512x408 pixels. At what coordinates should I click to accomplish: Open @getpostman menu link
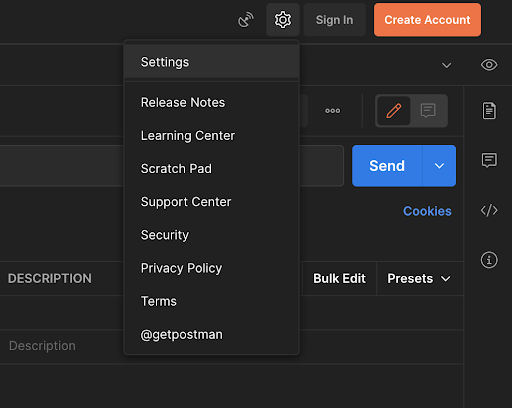(x=211, y=334)
